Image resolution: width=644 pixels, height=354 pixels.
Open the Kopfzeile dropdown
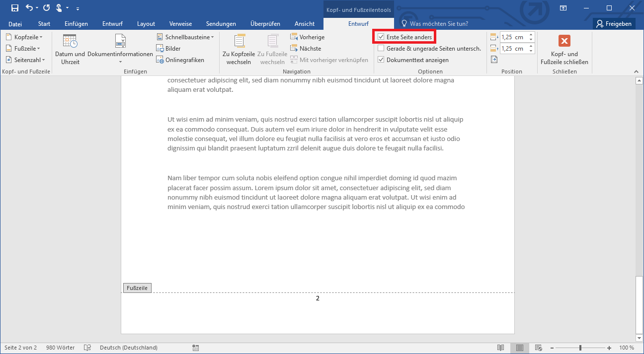point(24,37)
